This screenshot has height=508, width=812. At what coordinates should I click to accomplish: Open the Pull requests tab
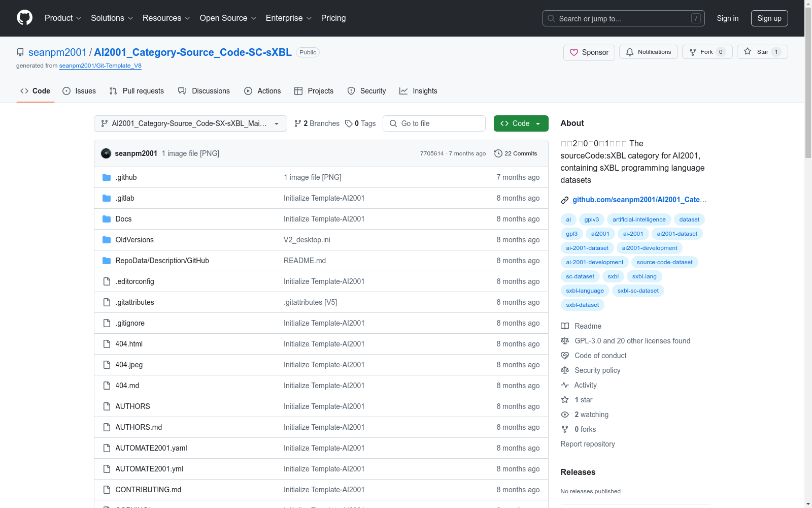137,91
